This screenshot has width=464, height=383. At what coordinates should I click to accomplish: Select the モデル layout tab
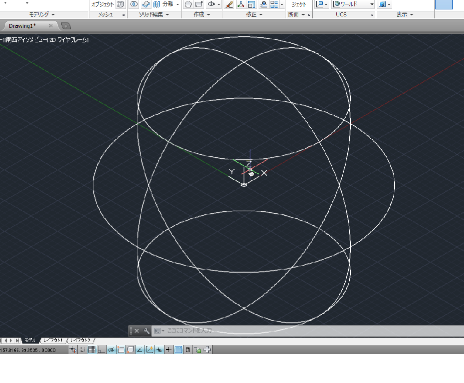coord(30,340)
